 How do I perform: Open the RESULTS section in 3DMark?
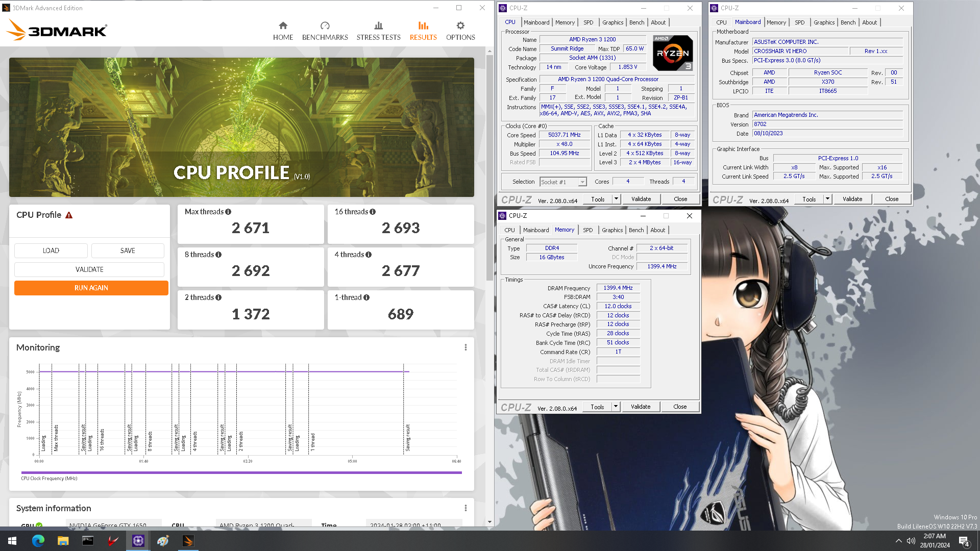coord(423,31)
